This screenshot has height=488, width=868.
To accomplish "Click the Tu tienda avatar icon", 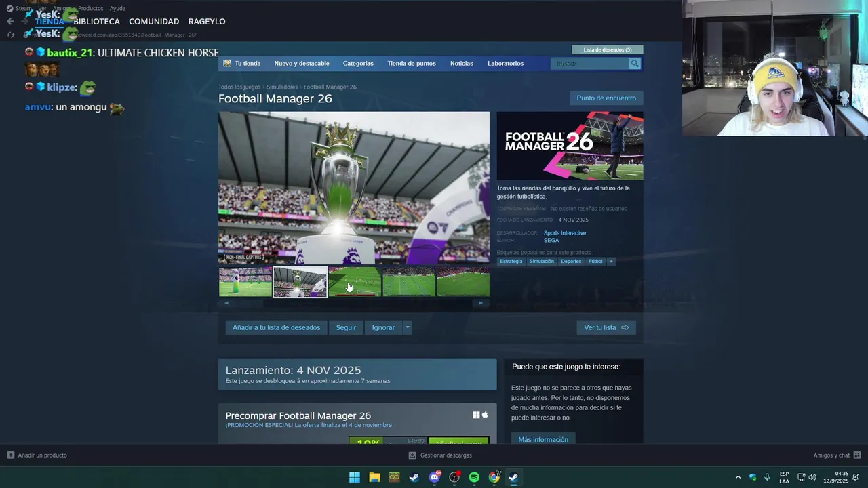I will click(227, 64).
